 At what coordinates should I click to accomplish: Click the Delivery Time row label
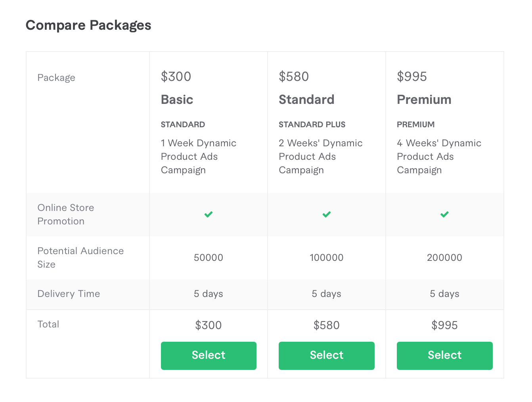pos(69,294)
